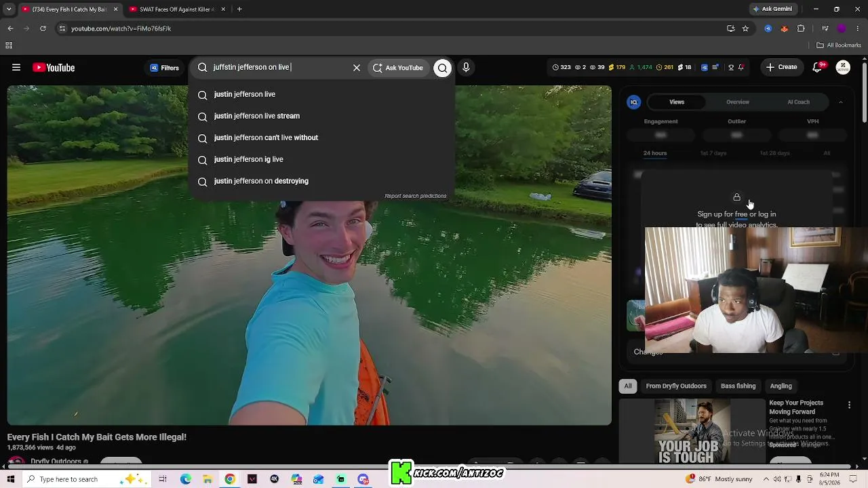Go to YouTube home via logo
This screenshot has height=488, width=868.
54,68
